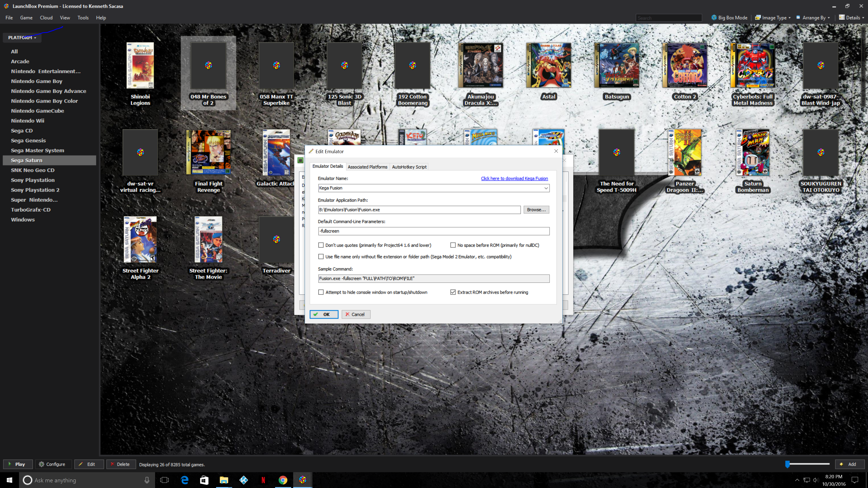This screenshot has width=868, height=488.
Task: Open Image Type dropdown
Action: [x=773, y=18]
